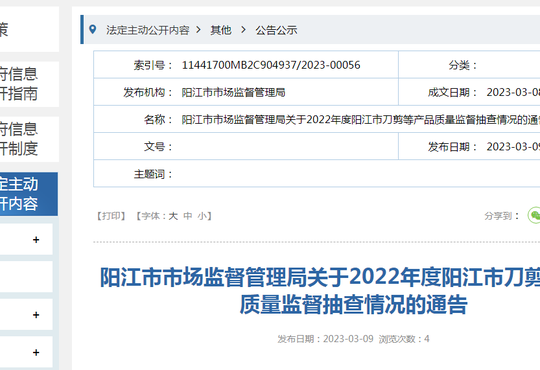Image resolution: width=540 pixels, height=370 pixels.
Task: Click the 发布机构 field label
Action: click(x=148, y=92)
